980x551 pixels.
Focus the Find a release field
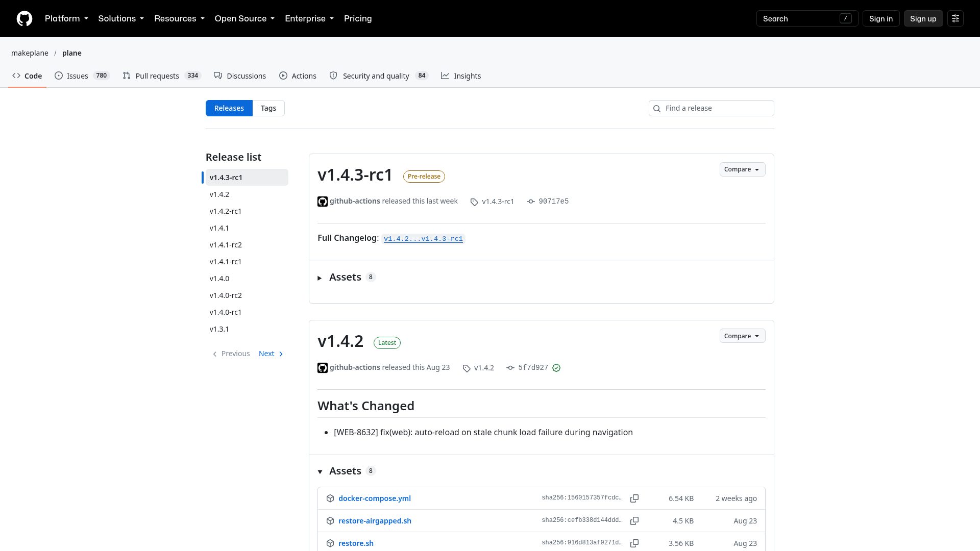712,108
